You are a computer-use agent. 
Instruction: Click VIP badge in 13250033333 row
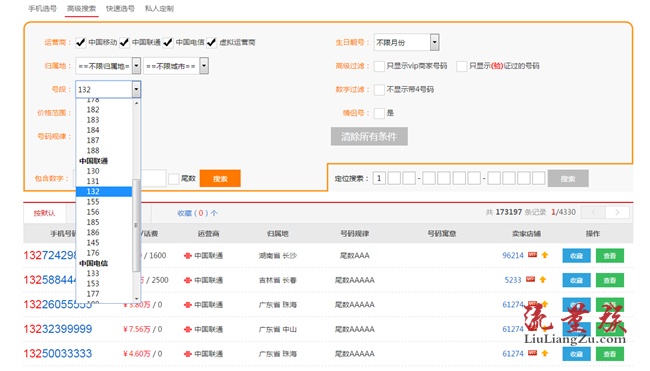(532, 353)
